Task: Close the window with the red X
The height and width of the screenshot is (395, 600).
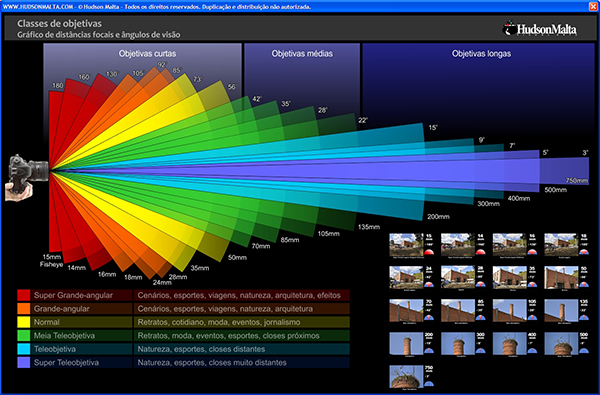Action: 593,6
